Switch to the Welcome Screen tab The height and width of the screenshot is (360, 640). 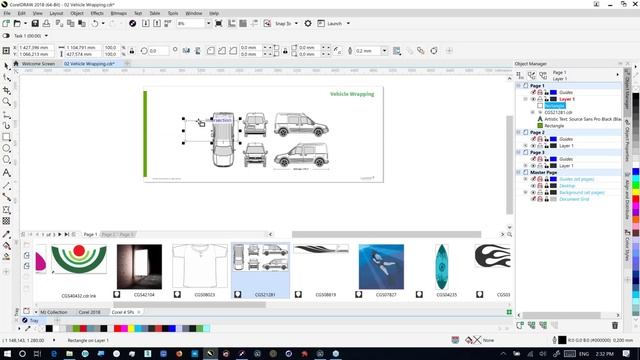pyautogui.click(x=38, y=64)
